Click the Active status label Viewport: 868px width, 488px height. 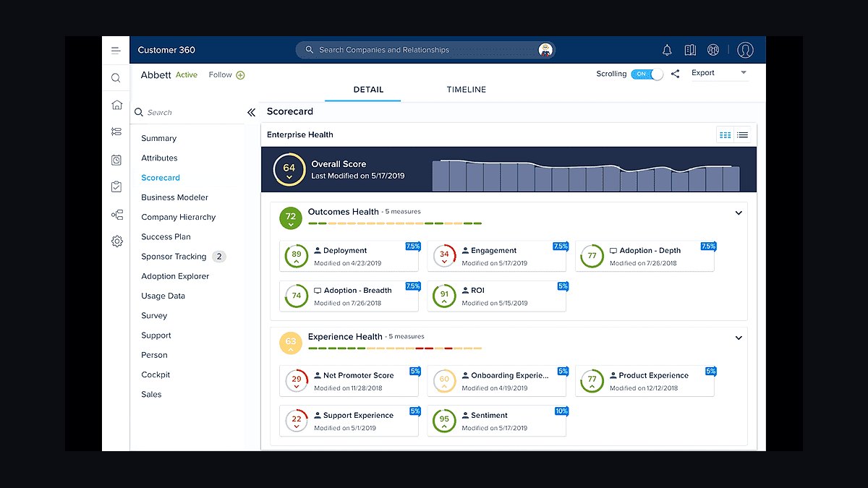coord(187,75)
